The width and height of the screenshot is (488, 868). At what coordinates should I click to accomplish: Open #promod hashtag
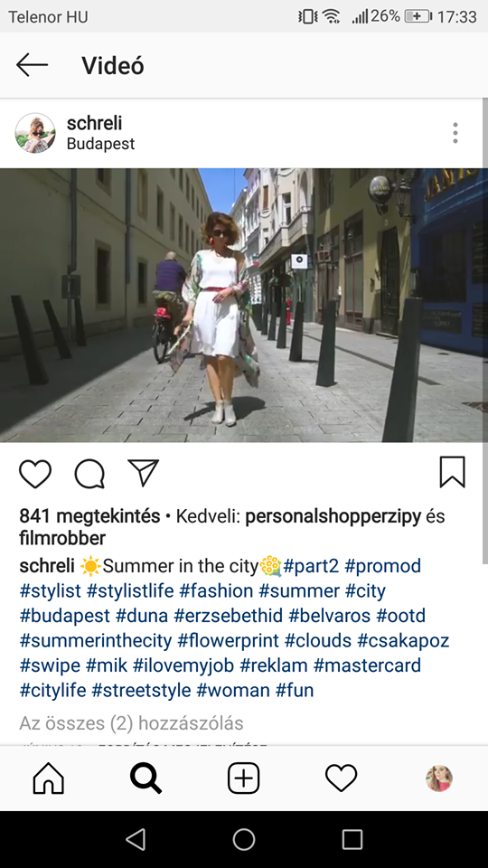tap(383, 566)
